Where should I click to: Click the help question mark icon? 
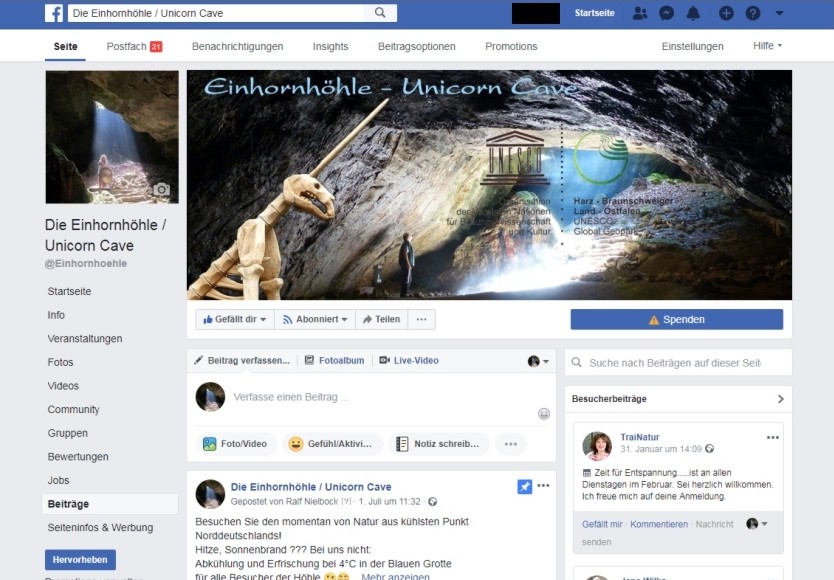point(753,13)
